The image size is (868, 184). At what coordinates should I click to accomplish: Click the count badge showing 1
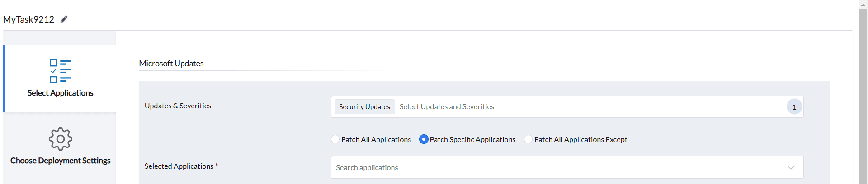point(794,107)
